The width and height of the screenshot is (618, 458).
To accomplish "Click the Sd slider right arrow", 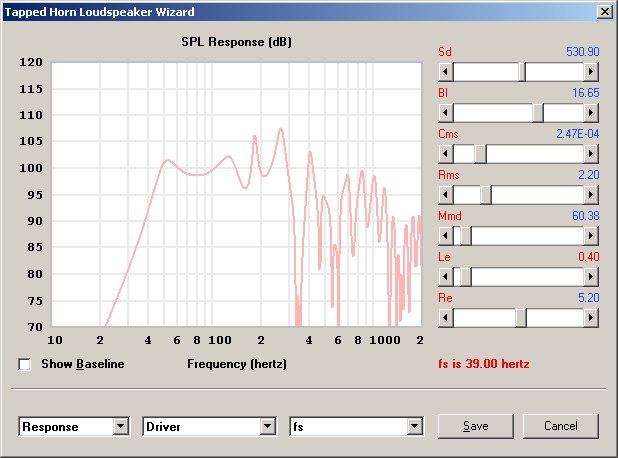I will [x=590, y=72].
